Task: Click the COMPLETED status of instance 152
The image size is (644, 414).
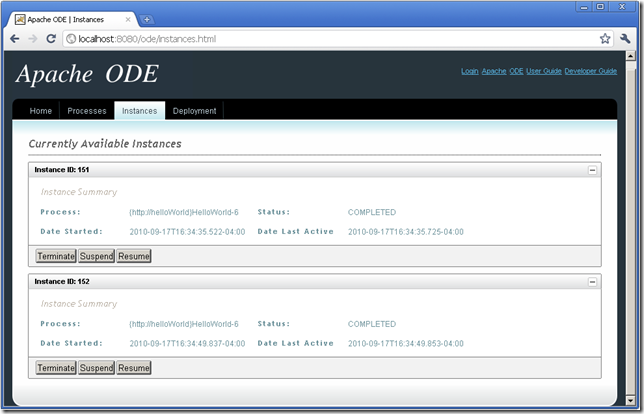Action: point(372,324)
